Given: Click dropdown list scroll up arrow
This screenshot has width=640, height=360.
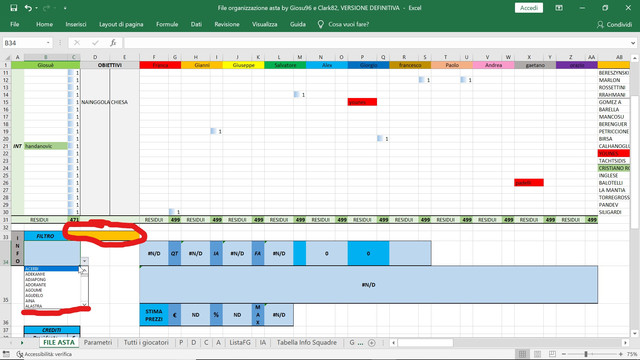Looking at the screenshot, I should pyautogui.click(x=84, y=269).
